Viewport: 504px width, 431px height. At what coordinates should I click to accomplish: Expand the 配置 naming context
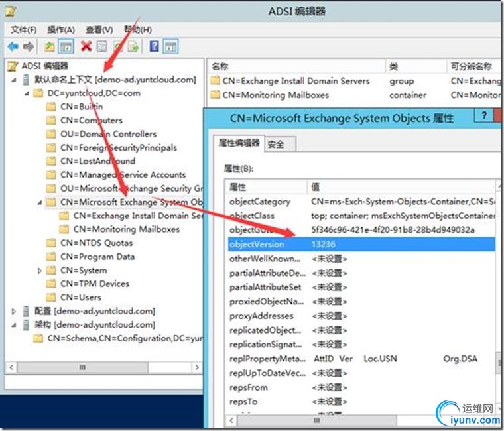(x=14, y=312)
